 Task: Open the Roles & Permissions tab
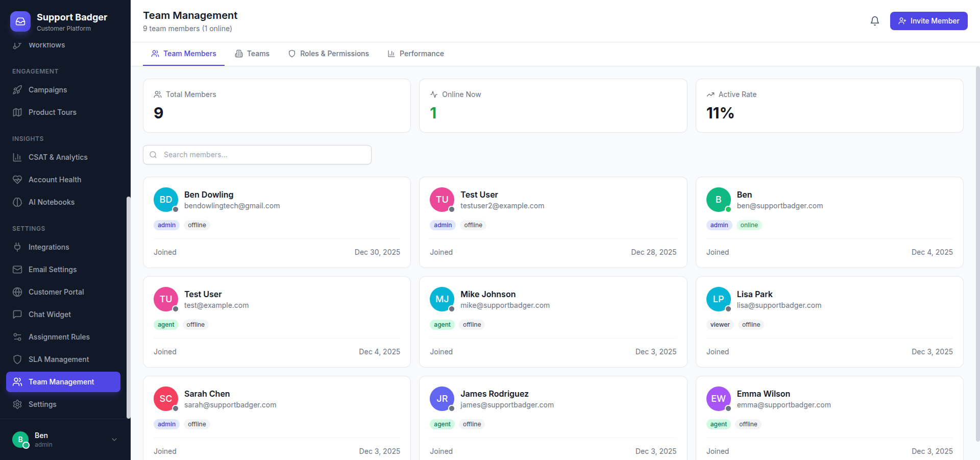pyautogui.click(x=328, y=54)
